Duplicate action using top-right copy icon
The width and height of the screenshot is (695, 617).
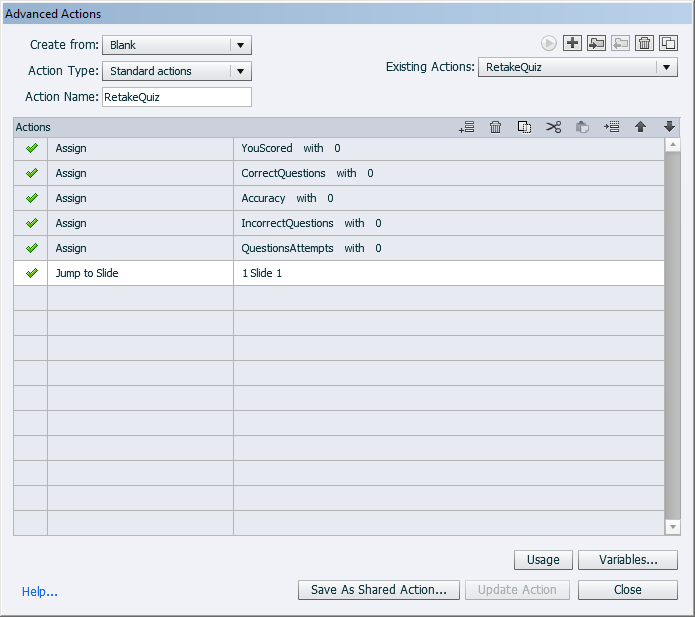click(668, 43)
